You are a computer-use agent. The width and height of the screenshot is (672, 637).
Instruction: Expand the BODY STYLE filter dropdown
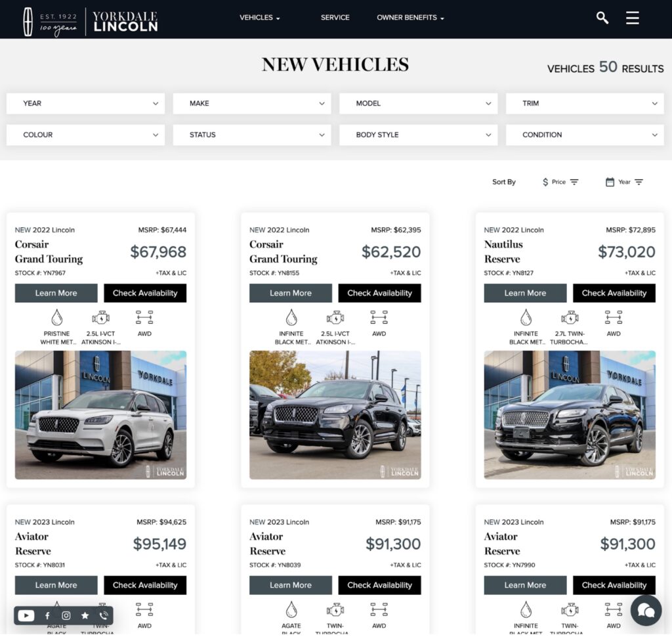418,135
